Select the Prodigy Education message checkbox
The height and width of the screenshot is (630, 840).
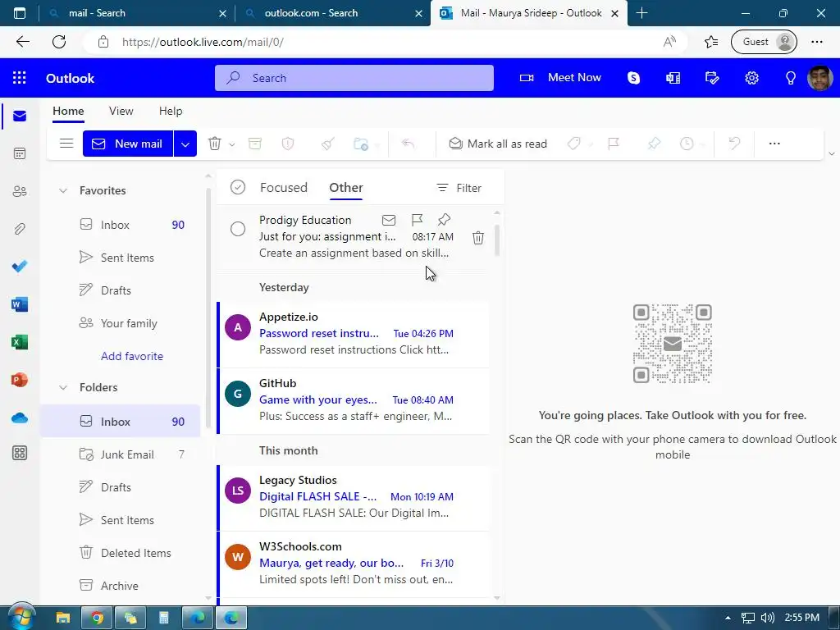click(238, 229)
